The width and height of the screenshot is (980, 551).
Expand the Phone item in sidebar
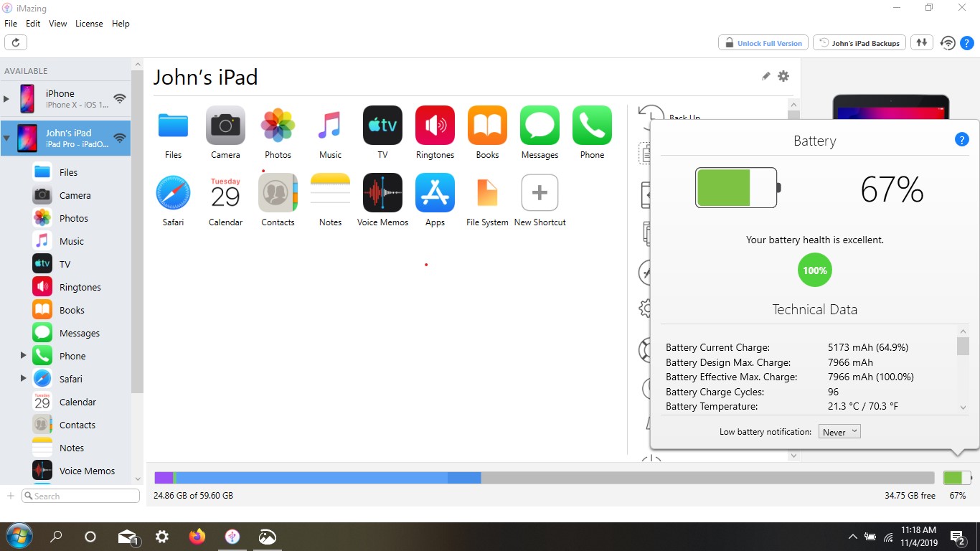[23, 355]
